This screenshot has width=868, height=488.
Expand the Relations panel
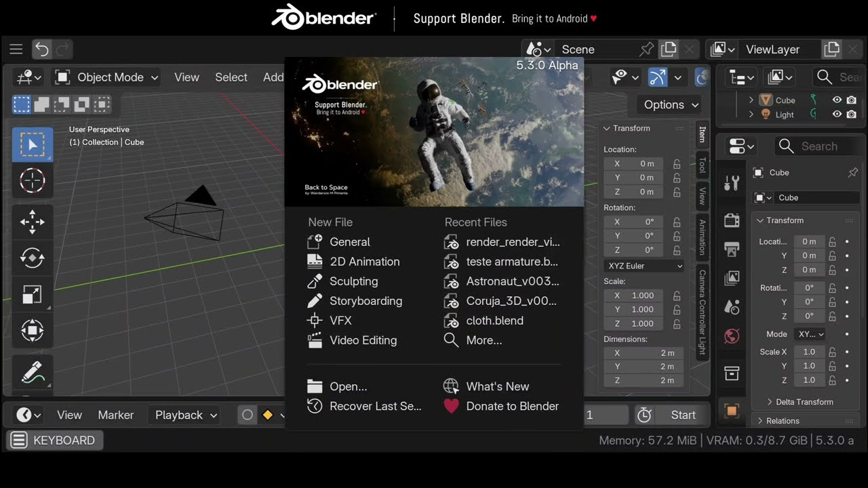(x=778, y=421)
